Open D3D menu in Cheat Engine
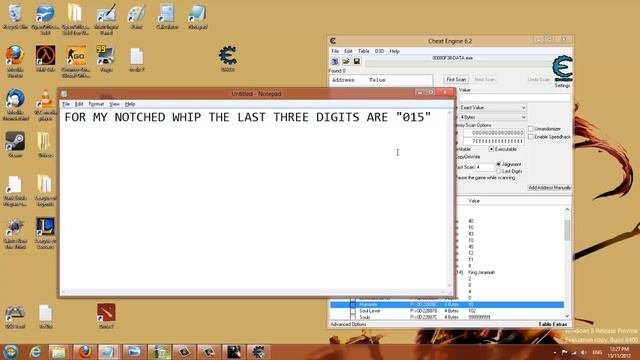The width and height of the screenshot is (640, 360). point(380,51)
